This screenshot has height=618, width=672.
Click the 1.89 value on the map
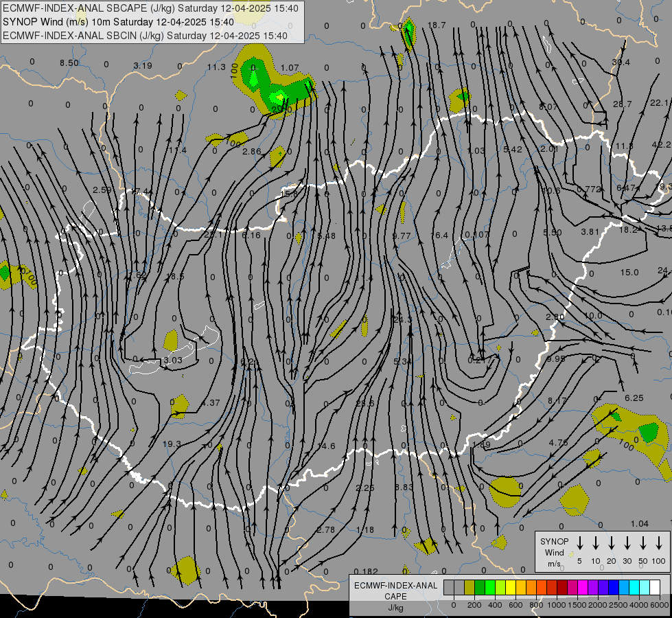coord(481,445)
